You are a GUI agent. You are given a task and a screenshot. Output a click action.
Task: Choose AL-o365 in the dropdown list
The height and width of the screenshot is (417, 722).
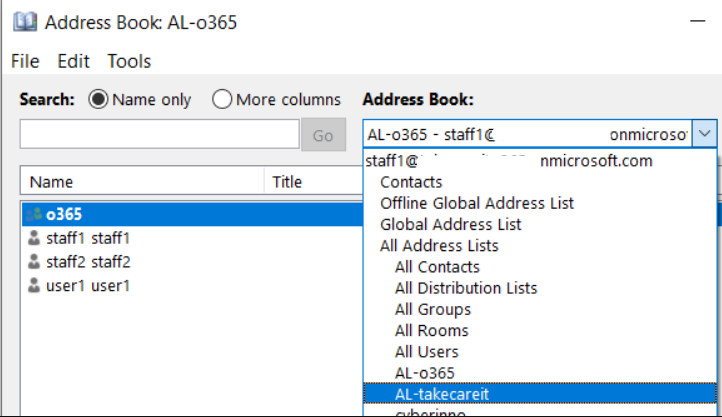(x=540, y=373)
